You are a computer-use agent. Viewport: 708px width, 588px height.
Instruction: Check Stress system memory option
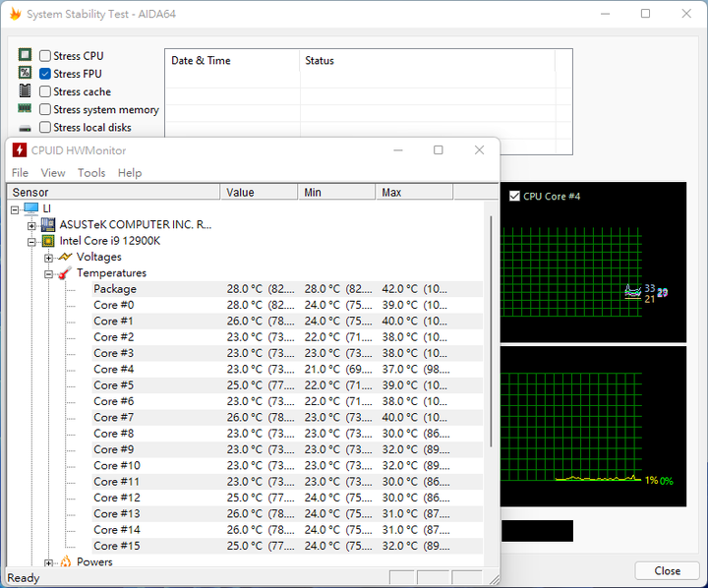[x=44, y=109]
